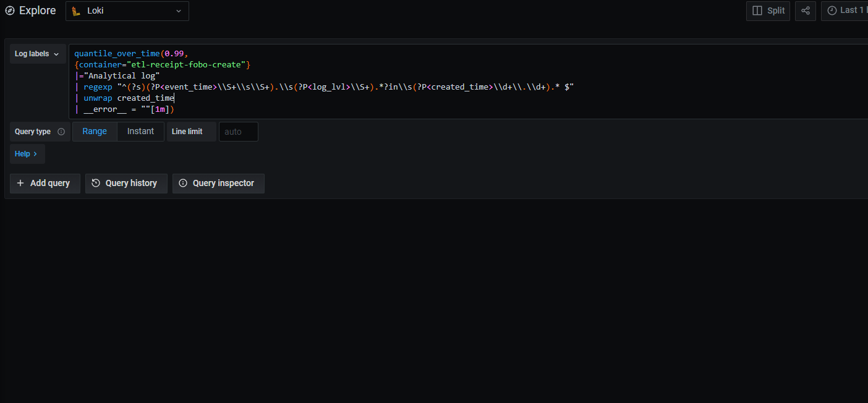Image resolution: width=868 pixels, height=403 pixels.
Task: Click the regexp line of the query
Action: pos(309,87)
